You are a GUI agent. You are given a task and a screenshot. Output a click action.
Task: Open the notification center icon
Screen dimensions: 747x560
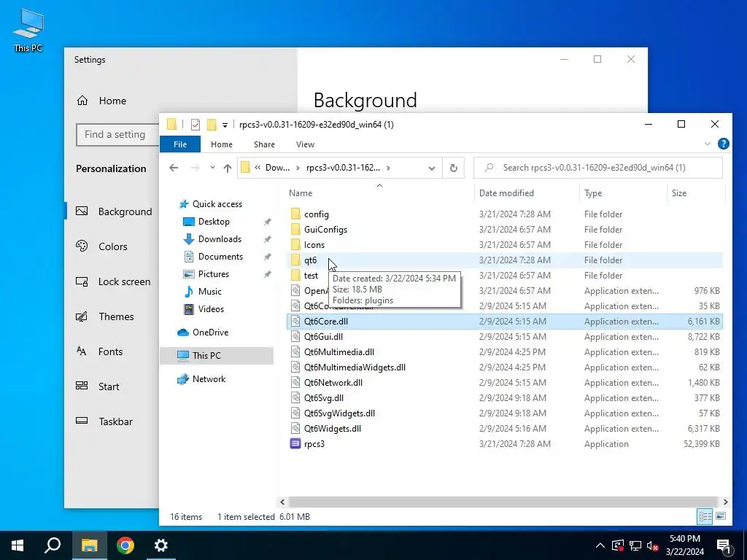tap(724, 545)
